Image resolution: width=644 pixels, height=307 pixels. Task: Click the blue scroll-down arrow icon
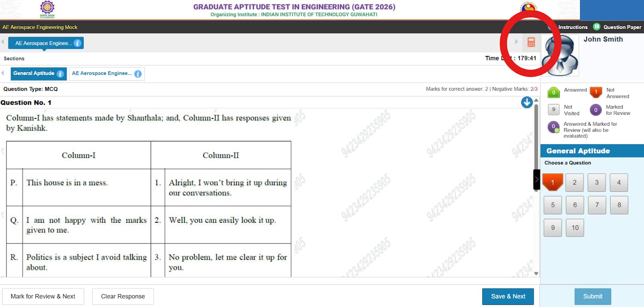tap(527, 102)
